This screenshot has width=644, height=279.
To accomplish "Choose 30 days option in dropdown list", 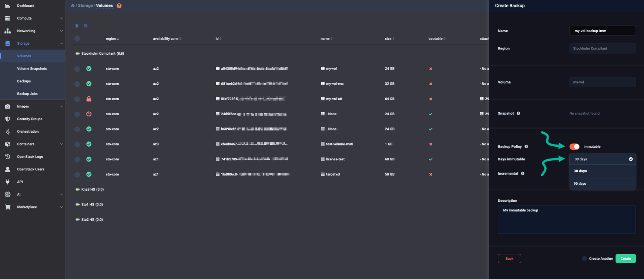I will point(603,171).
